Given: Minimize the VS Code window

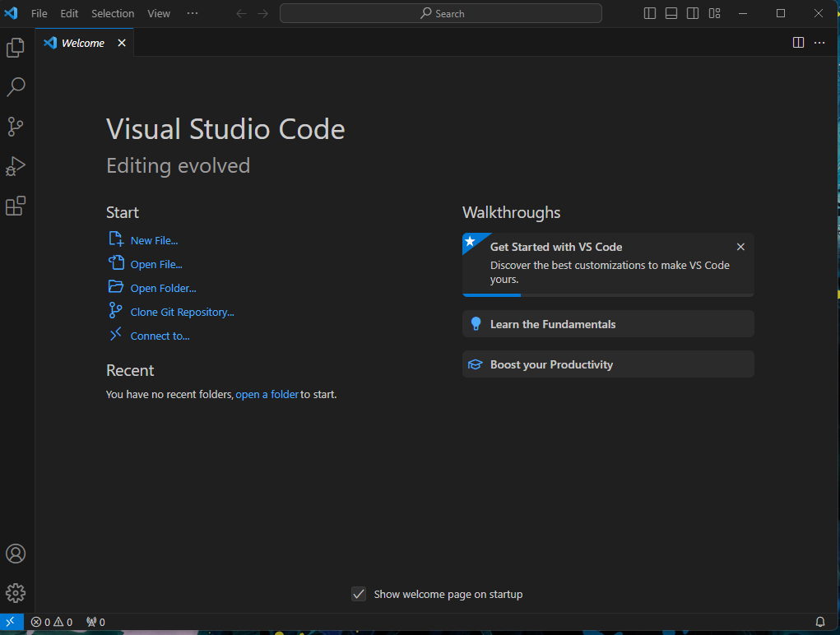Looking at the screenshot, I should 742,13.
